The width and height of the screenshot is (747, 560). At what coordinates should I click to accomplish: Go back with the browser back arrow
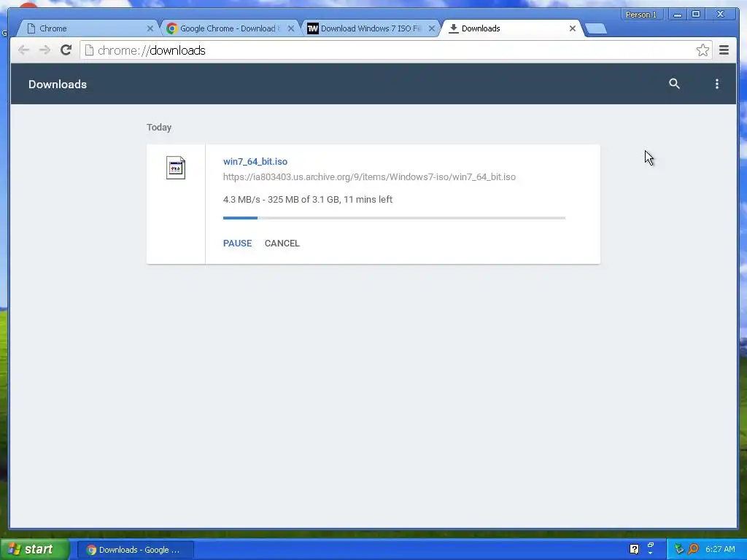pos(23,50)
